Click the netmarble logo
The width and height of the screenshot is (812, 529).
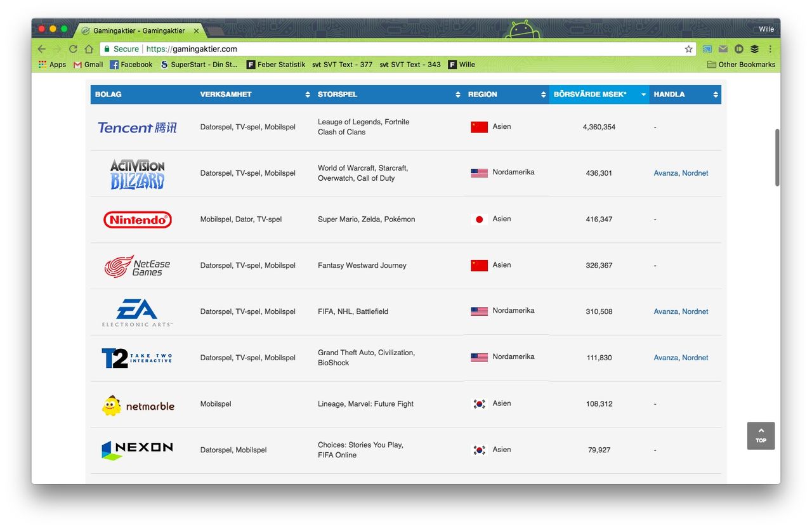tap(137, 405)
